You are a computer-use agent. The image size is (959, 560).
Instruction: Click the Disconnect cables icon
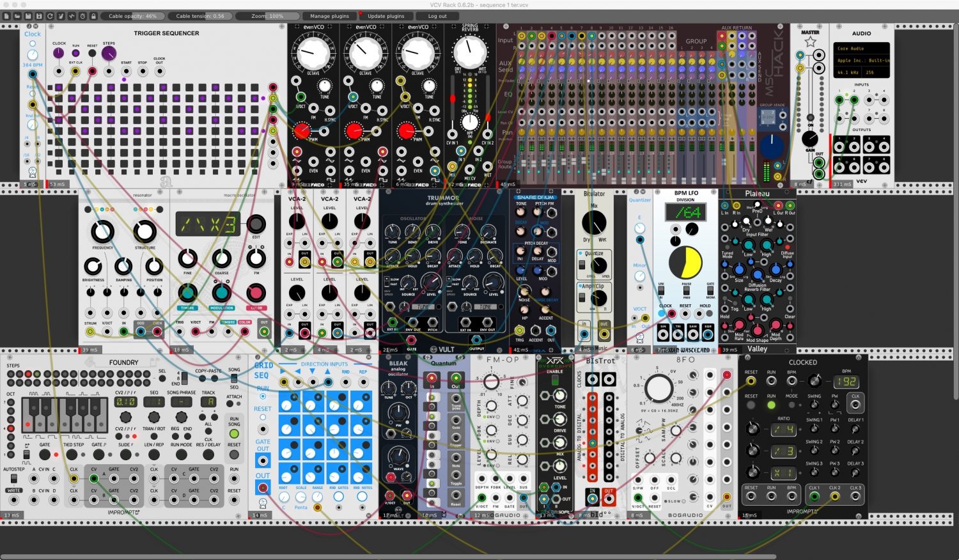[x=61, y=16]
